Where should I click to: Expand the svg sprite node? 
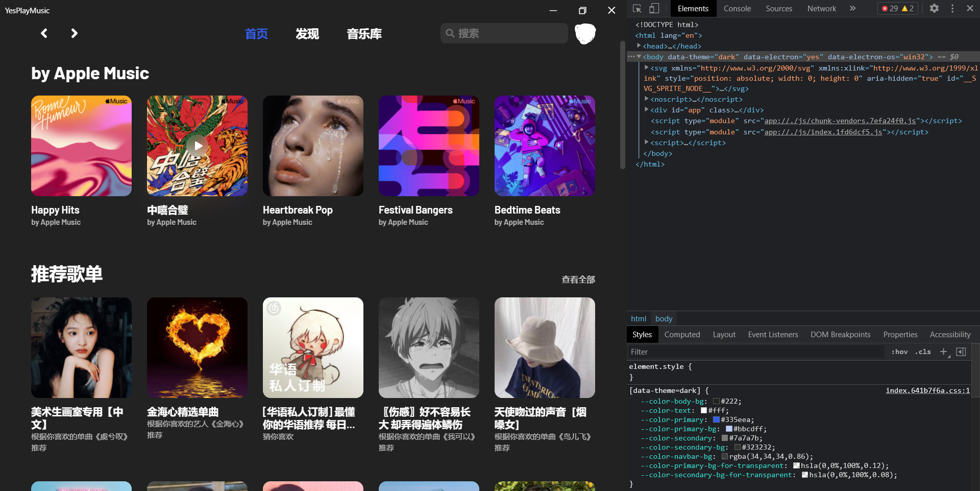click(647, 67)
